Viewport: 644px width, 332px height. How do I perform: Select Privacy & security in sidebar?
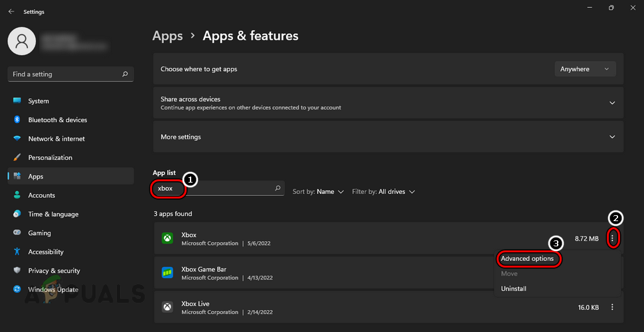(54, 271)
